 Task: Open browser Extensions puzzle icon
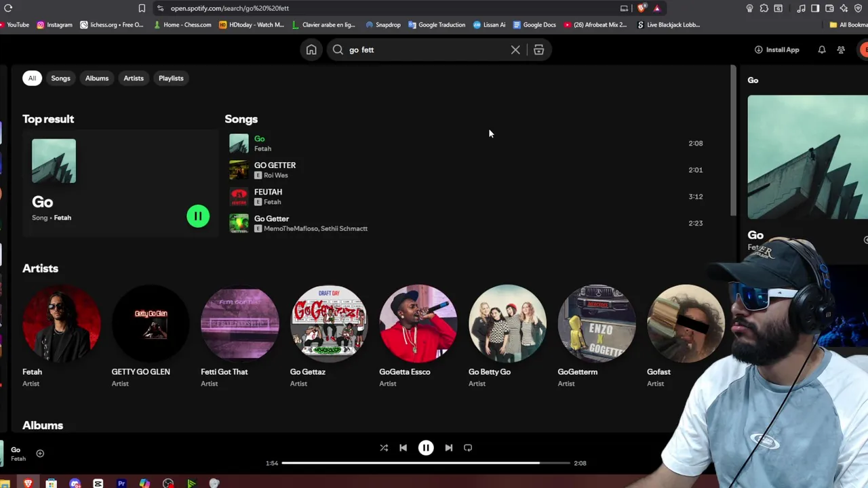[x=764, y=8]
